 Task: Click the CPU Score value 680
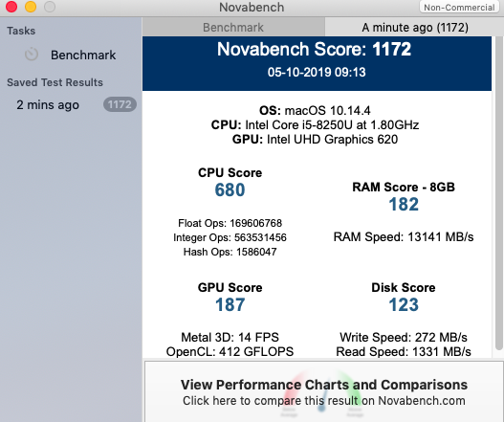click(x=230, y=189)
